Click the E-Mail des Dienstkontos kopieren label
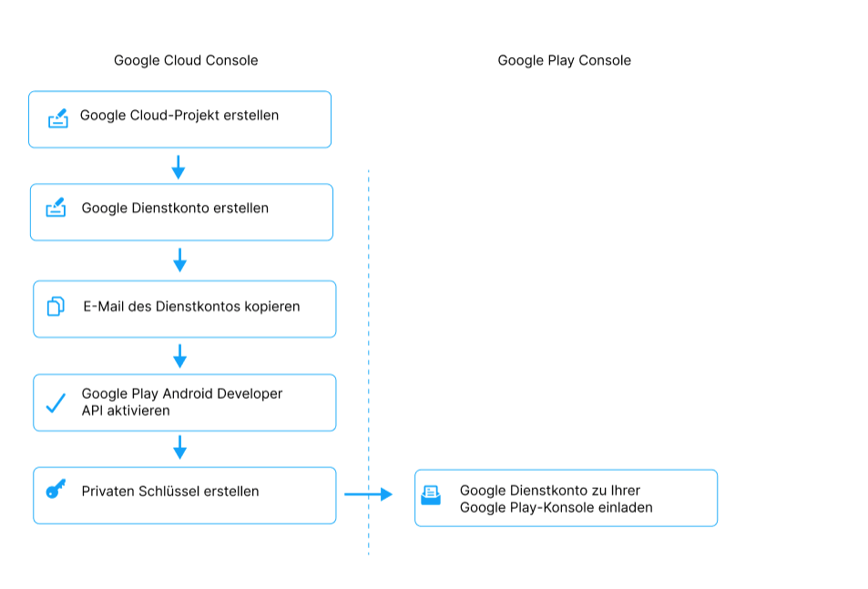The width and height of the screenshot is (868, 589). click(x=191, y=307)
